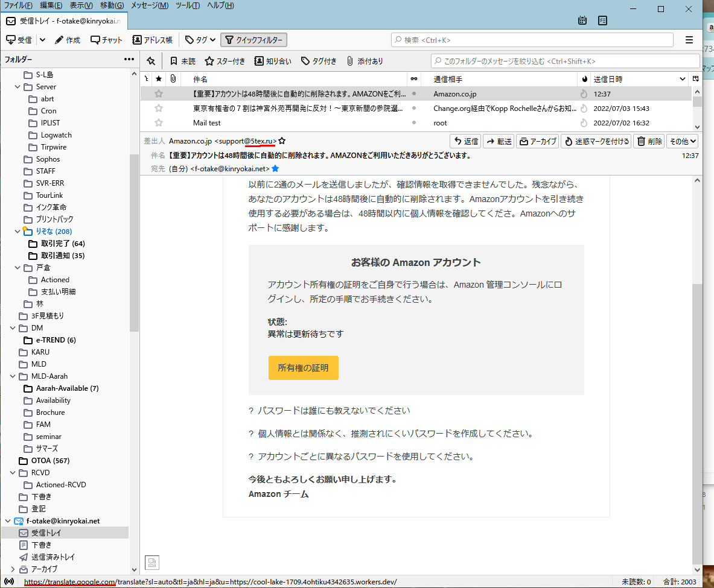Click the global 検索 search field
The width and height of the screenshot is (714, 588).
coord(532,40)
